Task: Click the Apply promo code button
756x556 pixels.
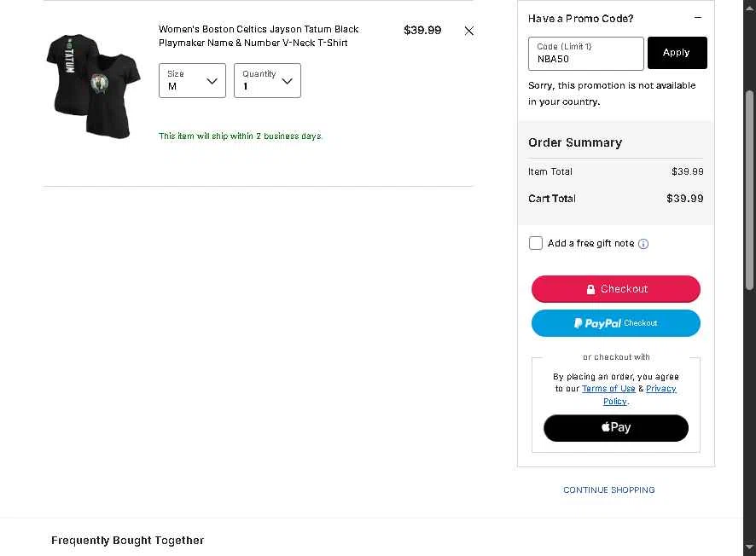Action: coord(677,53)
